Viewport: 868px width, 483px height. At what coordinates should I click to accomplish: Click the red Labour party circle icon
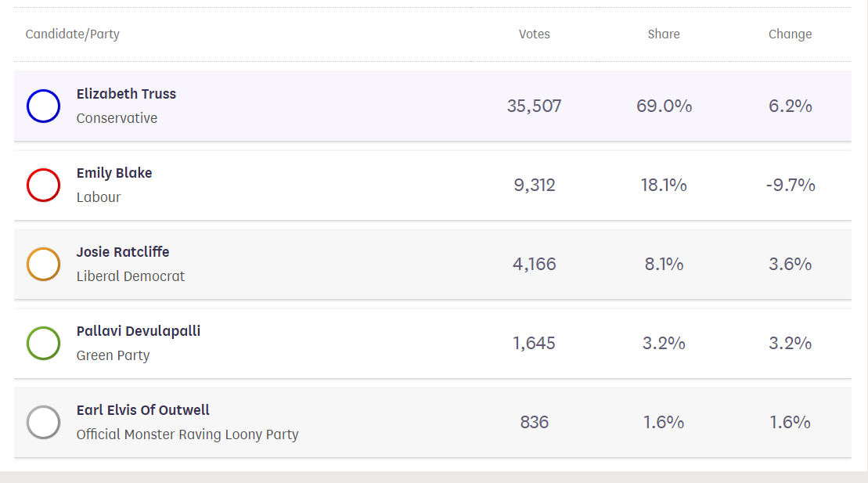[x=43, y=185]
